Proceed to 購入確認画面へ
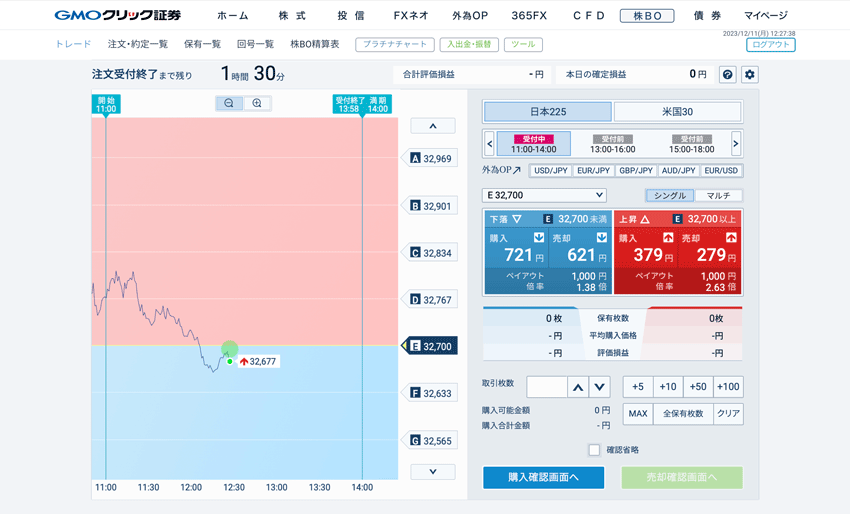Viewport: 850px width, 514px height. [x=544, y=477]
